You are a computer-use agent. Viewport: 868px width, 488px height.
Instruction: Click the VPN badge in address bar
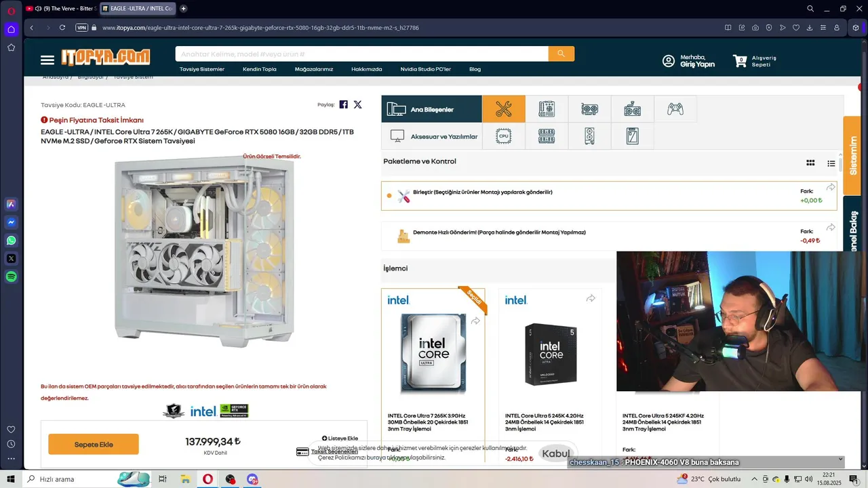click(81, 28)
